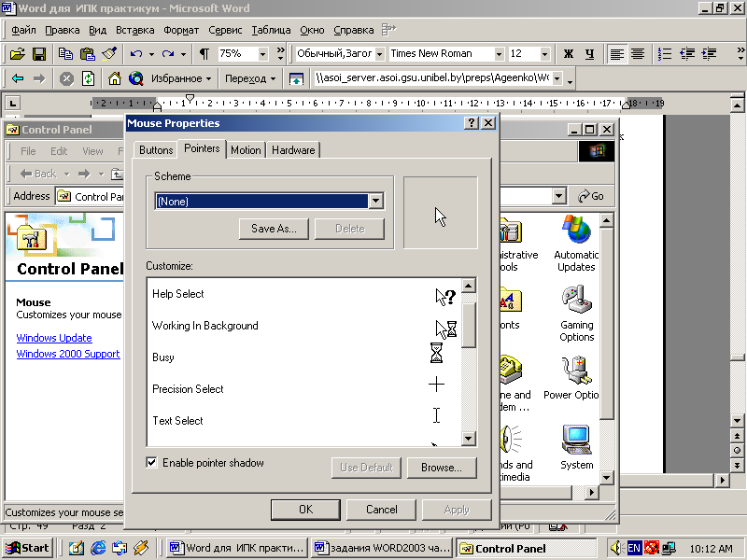Align text left in Word toolbar
This screenshot has width=747, height=560.
pos(617,54)
